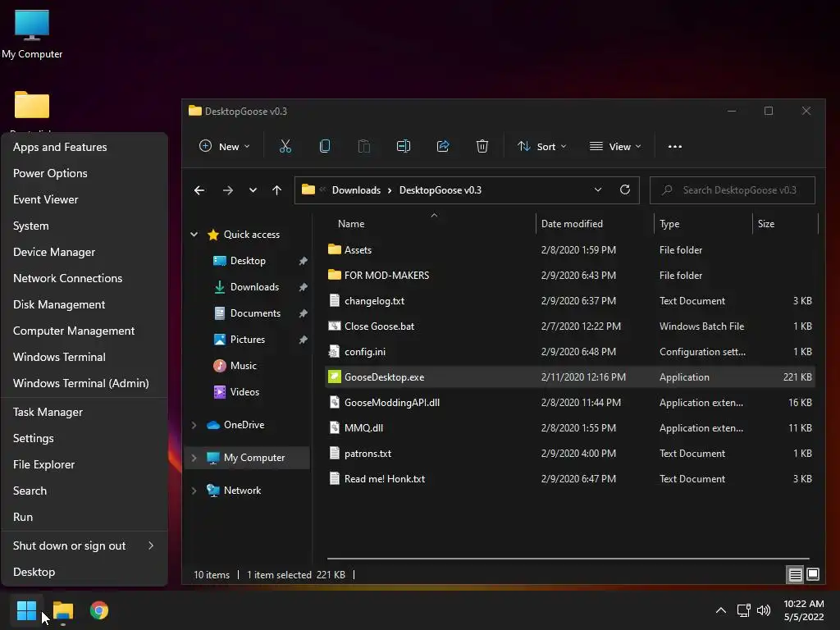Go back with the left arrow
The image size is (840, 630).
pos(199,190)
